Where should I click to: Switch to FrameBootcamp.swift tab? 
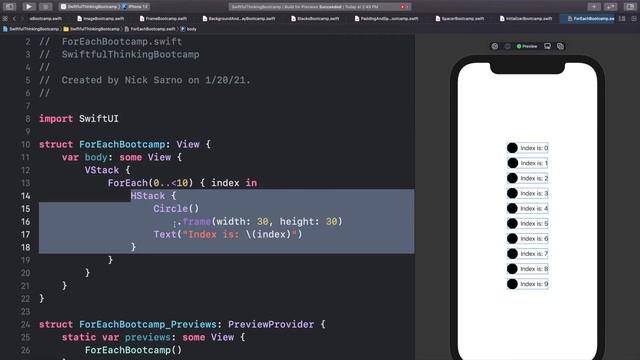(x=163, y=18)
